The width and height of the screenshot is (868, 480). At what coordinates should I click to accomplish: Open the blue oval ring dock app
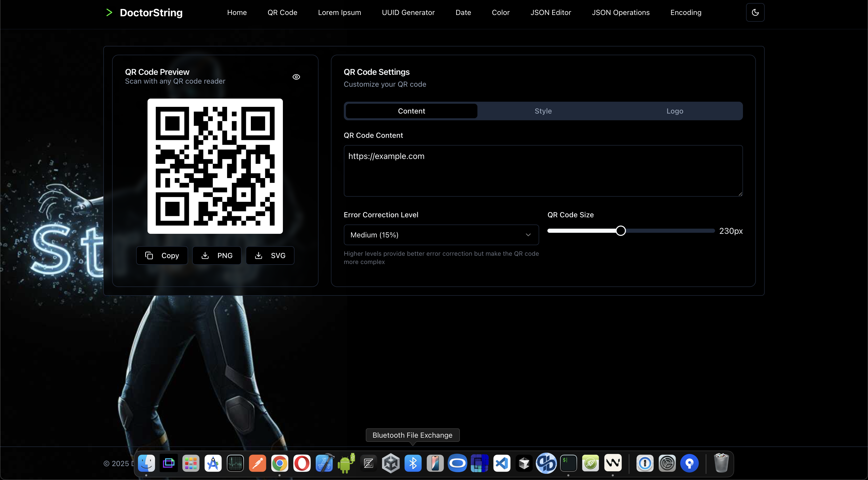tap(458, 463)
